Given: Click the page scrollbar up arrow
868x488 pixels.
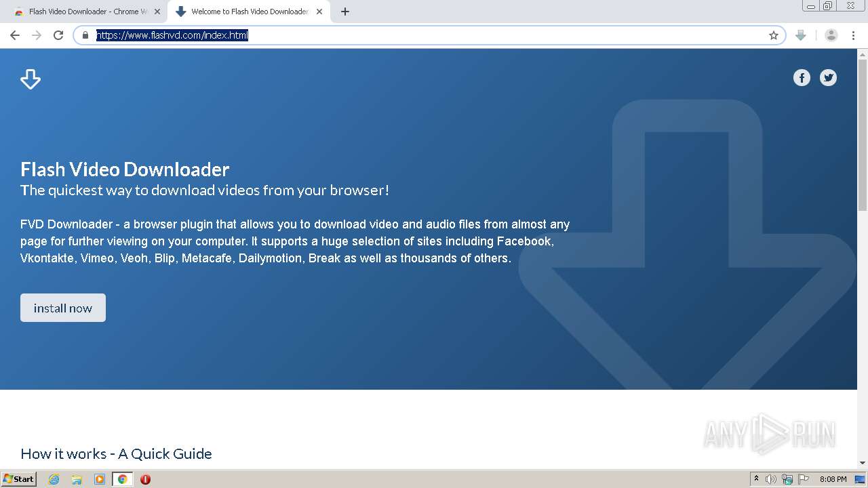Looking at the screenshot, I should coord(863,54).
